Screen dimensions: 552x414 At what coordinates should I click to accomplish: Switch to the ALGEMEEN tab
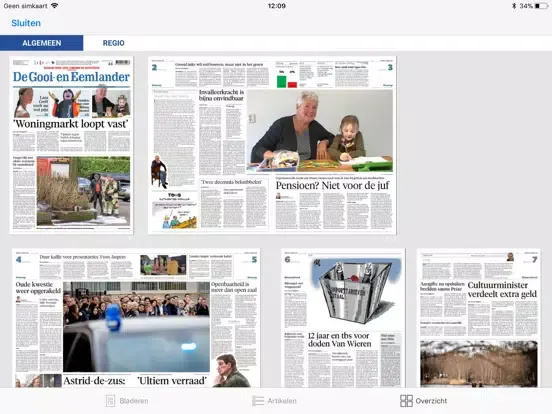point(42,43)
